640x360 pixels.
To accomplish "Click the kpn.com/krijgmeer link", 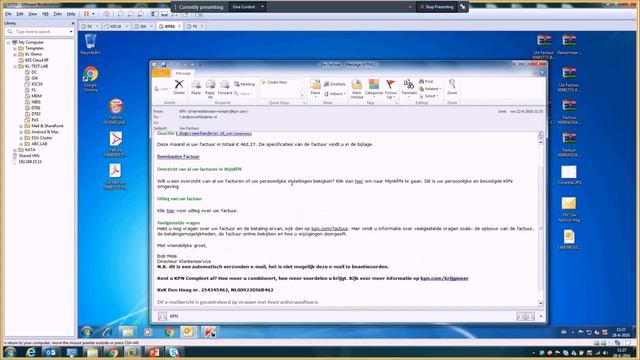I will pyautogui.click(x=444, y=278).
